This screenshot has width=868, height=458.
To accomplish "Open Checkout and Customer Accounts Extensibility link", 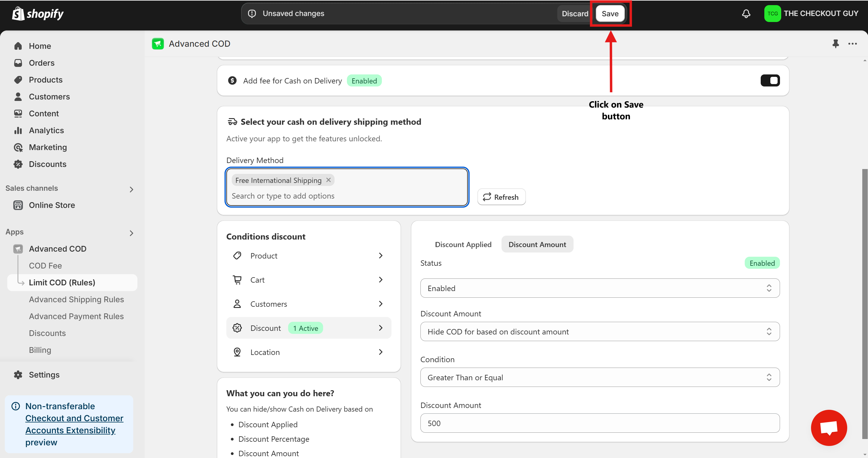I will pos(74,424).
